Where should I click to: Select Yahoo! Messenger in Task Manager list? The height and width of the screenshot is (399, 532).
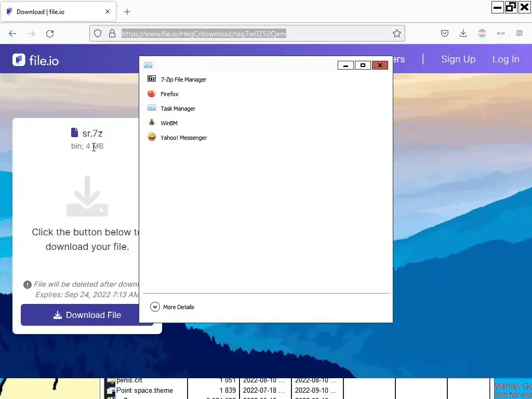(183, 138)
